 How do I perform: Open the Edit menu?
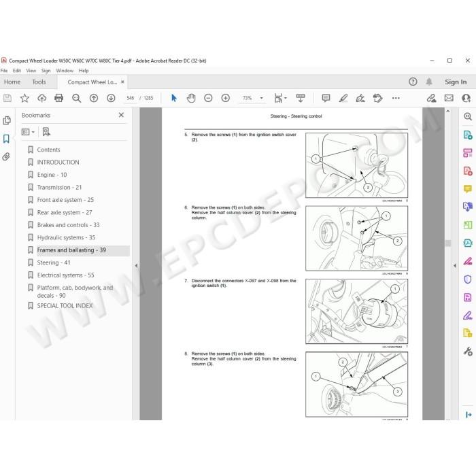pos(17,71)
